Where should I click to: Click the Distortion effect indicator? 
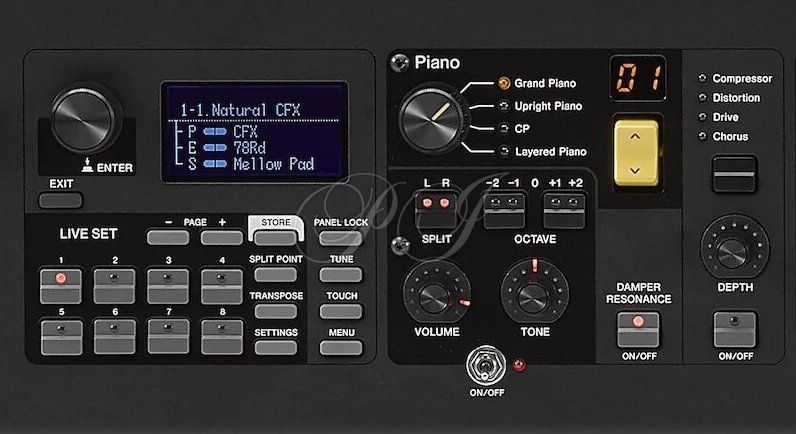703,97
